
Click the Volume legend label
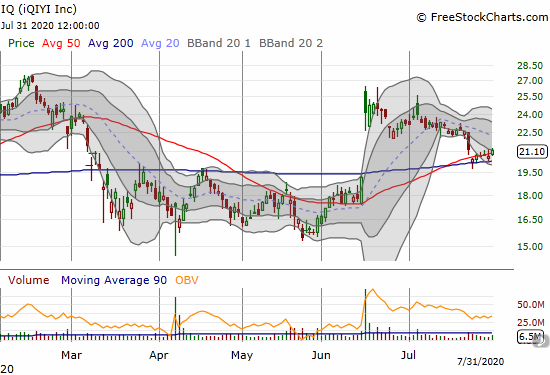click(28, 280)
